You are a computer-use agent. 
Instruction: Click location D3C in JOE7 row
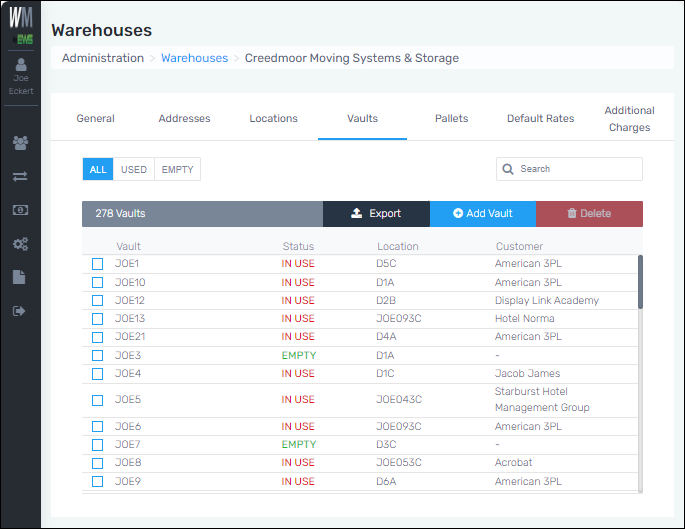click(x=386, y=444)
